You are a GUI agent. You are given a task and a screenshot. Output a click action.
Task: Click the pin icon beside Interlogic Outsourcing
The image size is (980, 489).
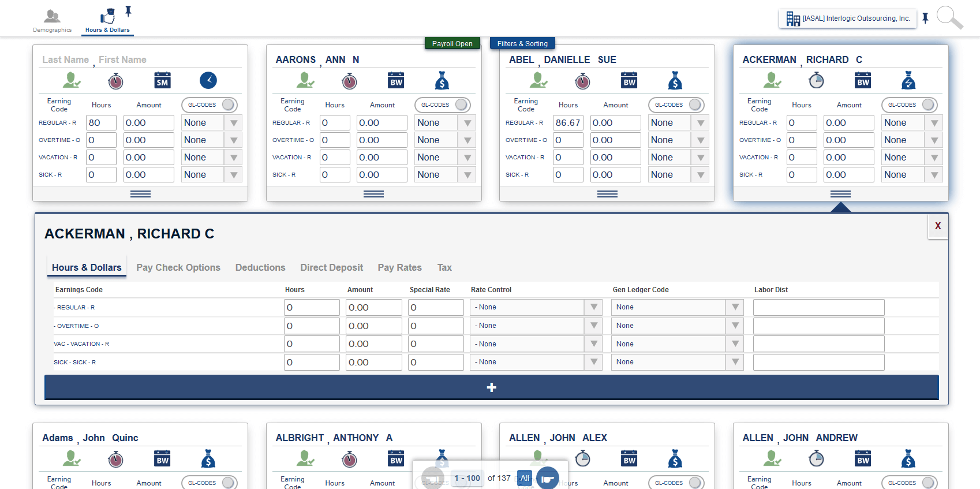click(925, 18)
